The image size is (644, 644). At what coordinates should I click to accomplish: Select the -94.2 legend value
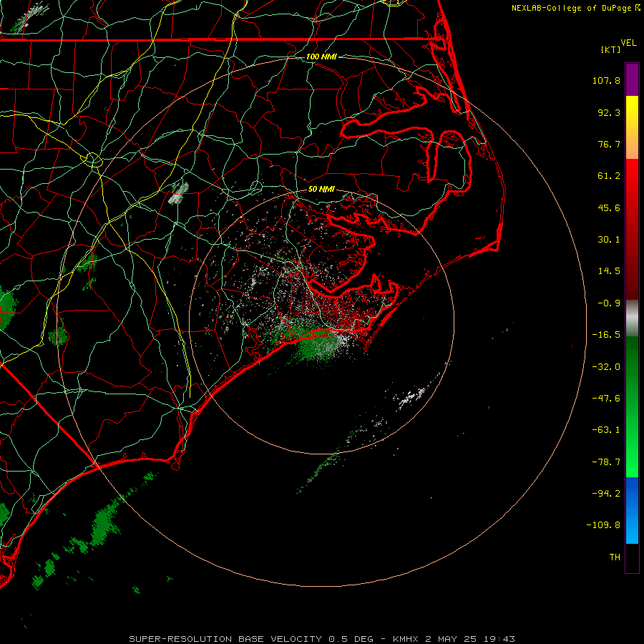[606, 493]
